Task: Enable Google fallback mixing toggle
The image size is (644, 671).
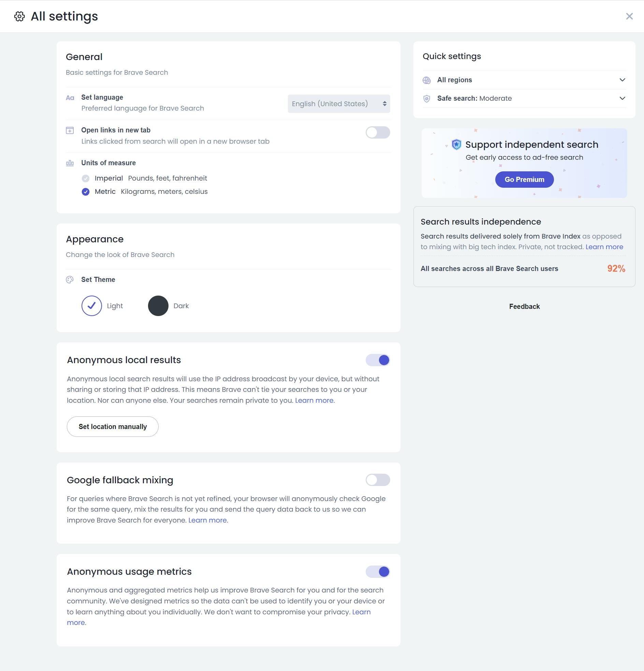Action: click(x=378, y=480)
